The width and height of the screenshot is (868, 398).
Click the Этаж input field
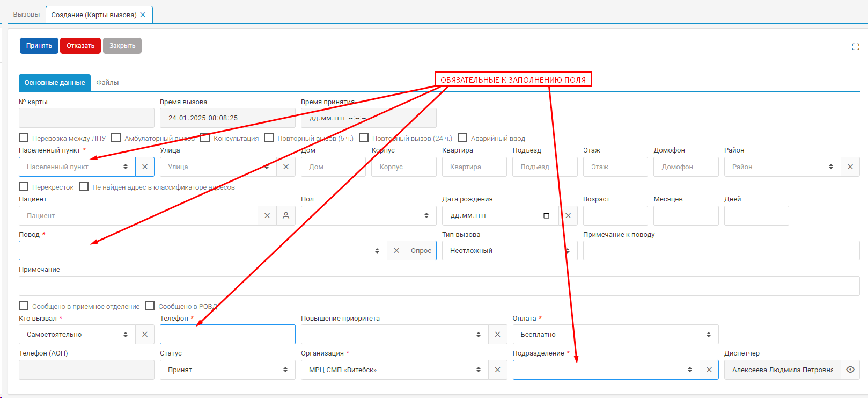615,167
